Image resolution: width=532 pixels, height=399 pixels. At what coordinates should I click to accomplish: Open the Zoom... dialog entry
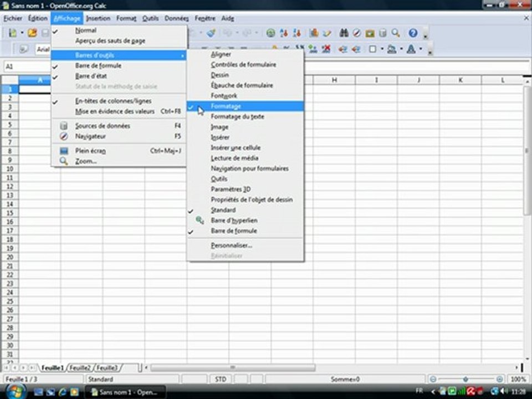pos(119,161)
